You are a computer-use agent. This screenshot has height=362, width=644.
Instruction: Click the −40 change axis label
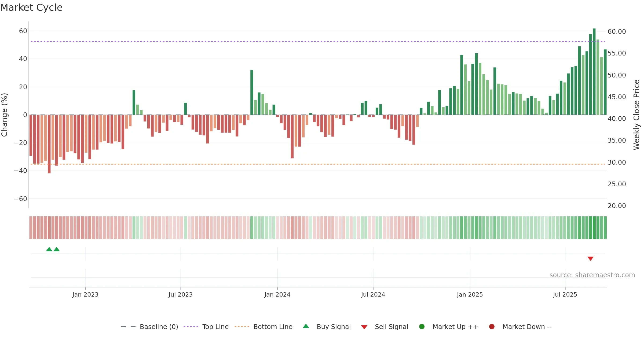coord(21,171)
